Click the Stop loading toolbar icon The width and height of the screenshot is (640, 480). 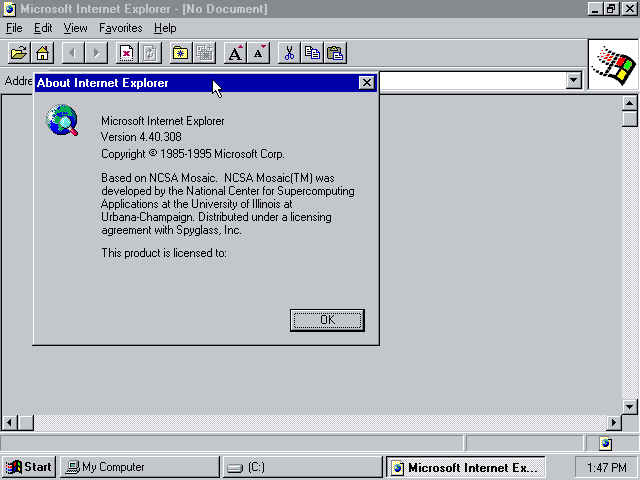pos(127,53)
